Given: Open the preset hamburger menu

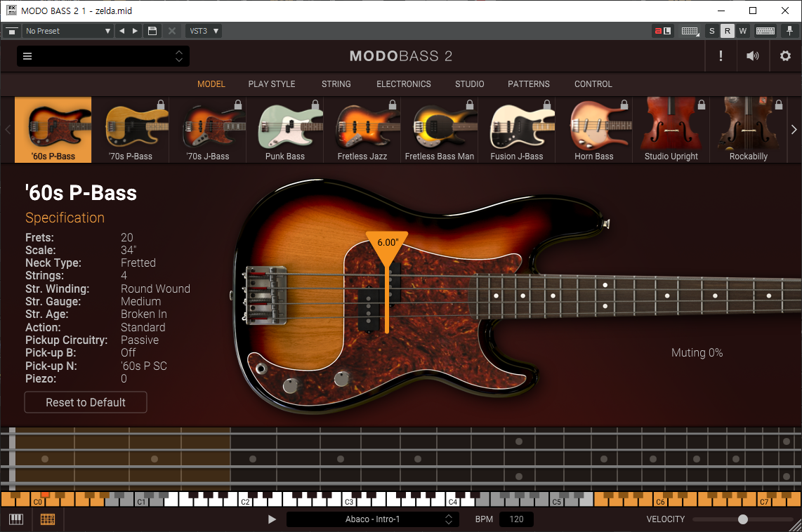Looking at the screenshot, I should point(27,56).
